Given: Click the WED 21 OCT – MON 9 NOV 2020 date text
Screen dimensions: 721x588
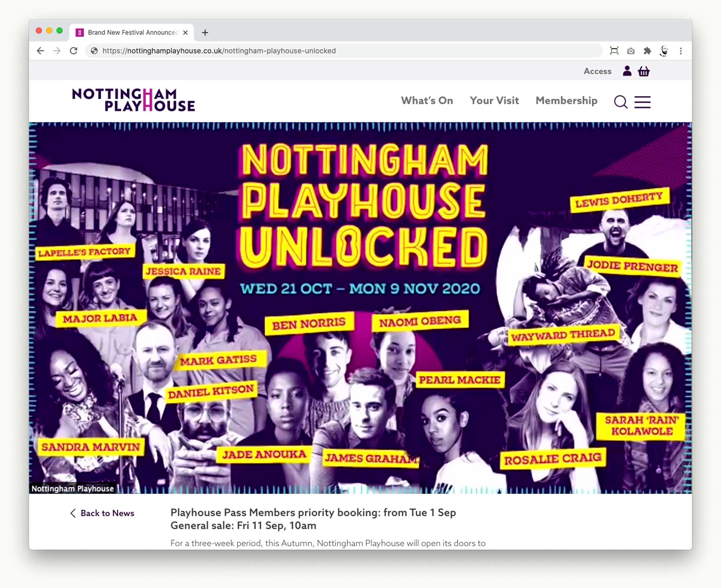Looking at the screenshot, I should pyautogui.click(x=360, y=289).
